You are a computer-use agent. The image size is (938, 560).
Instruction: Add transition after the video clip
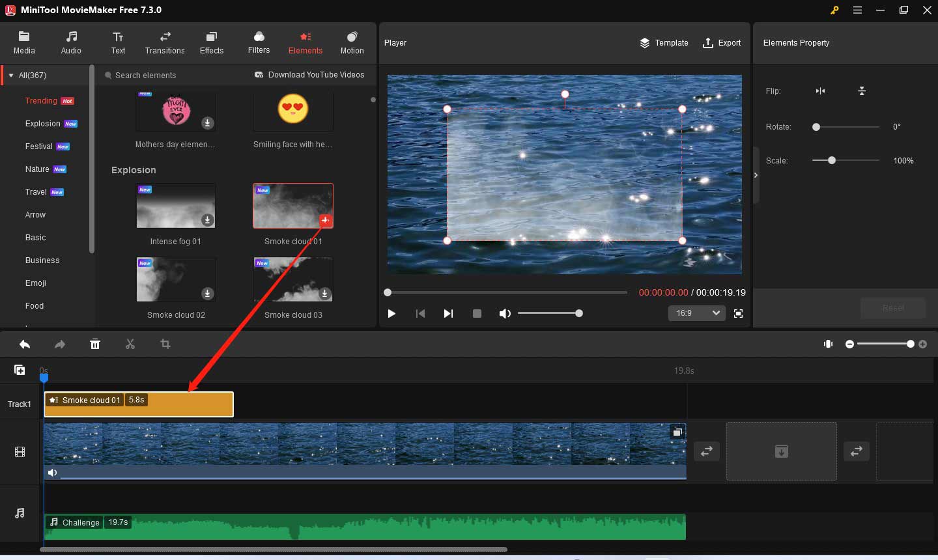pos(706,451)
